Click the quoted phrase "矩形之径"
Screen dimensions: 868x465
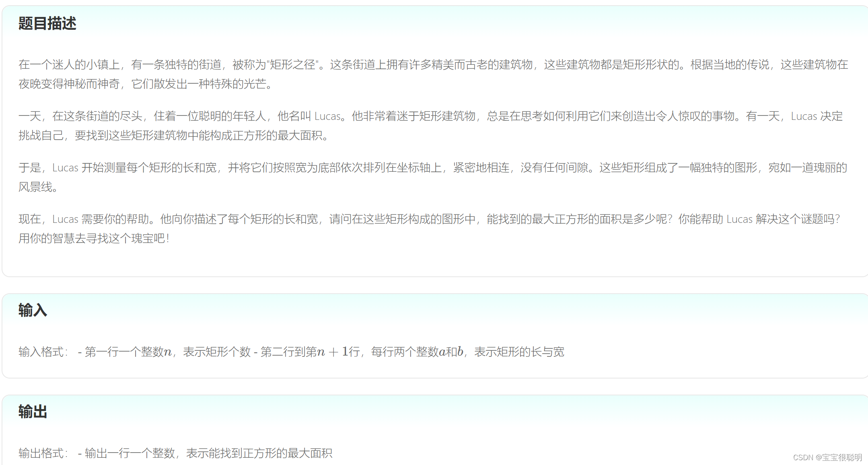click(x=292, y=65)
